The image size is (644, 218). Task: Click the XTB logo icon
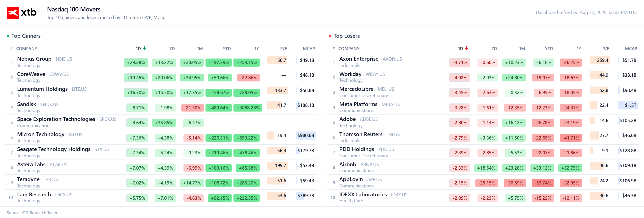(12, 13)
